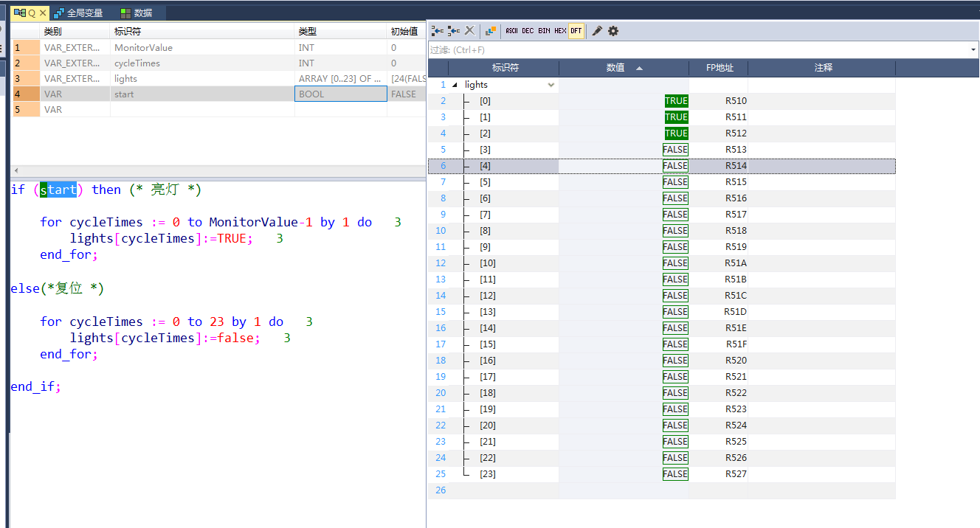Toggle the TRUE value of lights[0]
The width and height of the screenshot is (980, 528).
[x=676, y=101]
